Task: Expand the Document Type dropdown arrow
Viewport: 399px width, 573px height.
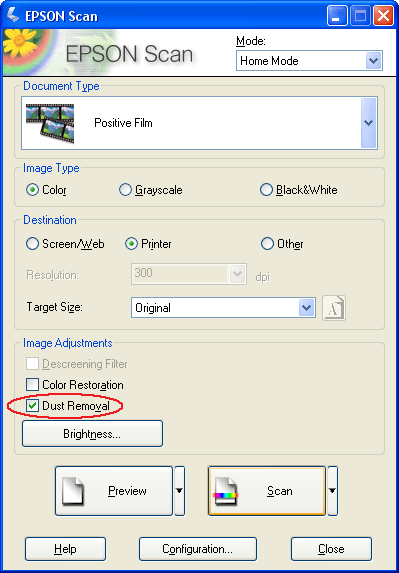Action: tap(369, 123)
